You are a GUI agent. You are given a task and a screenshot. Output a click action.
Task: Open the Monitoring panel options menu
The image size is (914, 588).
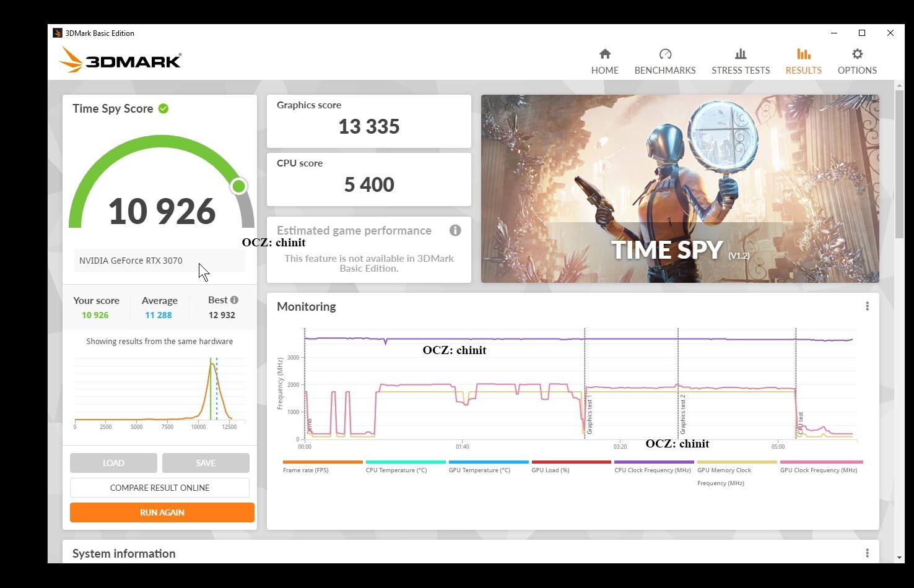coord(867,306)
